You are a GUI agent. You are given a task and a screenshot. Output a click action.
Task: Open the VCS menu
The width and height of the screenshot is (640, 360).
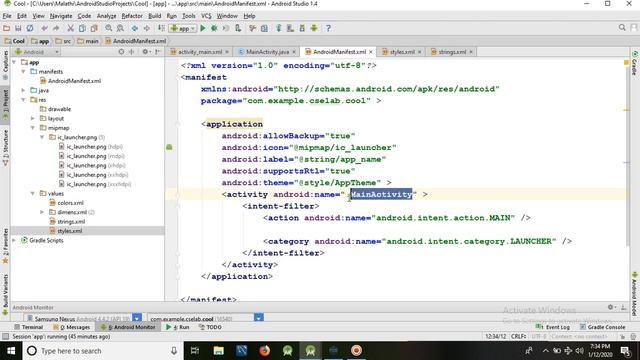click(x=206, y=16)
